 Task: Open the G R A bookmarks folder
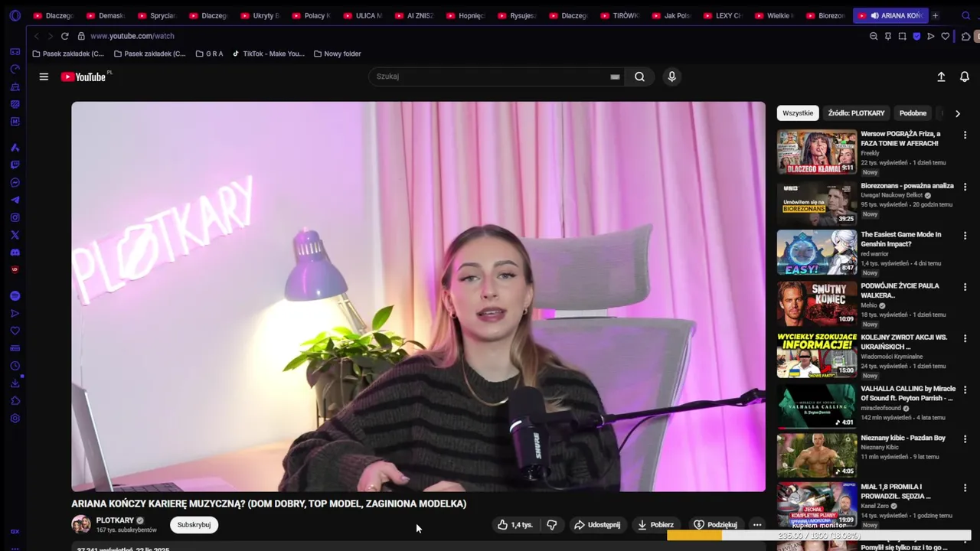pyautogui.click(x=209, y=54)
